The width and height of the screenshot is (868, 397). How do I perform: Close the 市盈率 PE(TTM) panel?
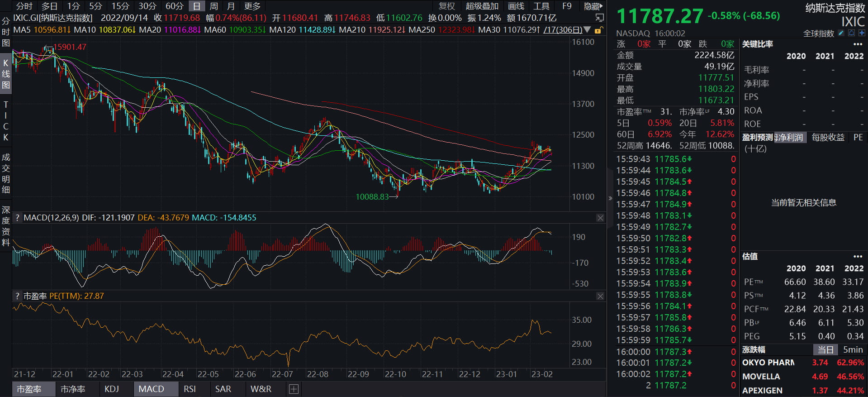[600, 296]
